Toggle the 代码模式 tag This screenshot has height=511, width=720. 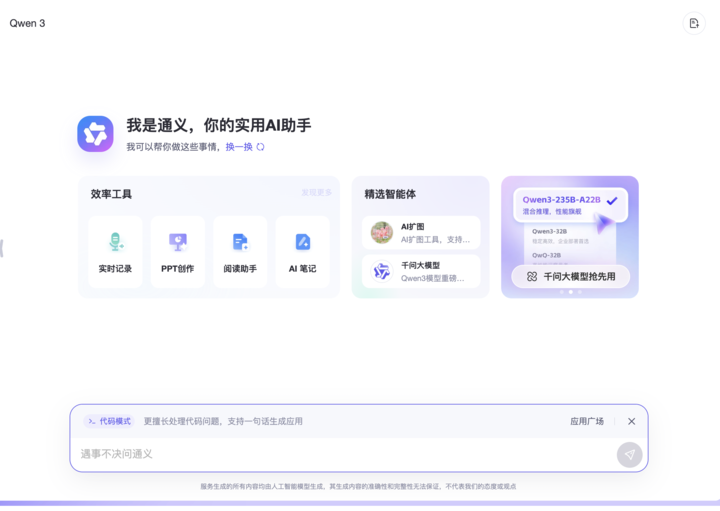tap(109, 421)
